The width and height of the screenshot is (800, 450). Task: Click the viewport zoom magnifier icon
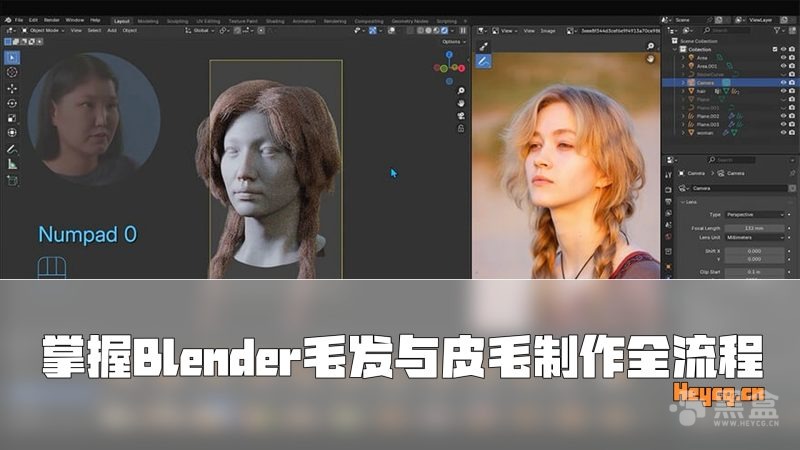461,90
